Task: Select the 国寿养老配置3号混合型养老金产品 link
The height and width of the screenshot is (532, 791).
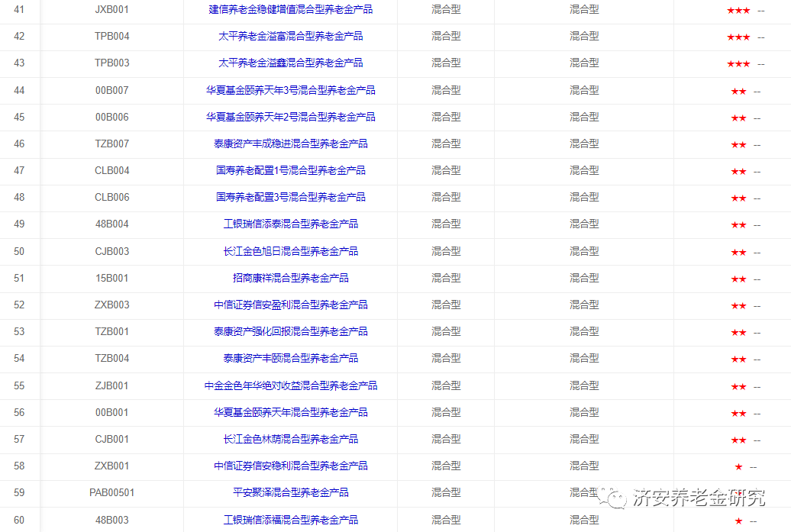Action: click(291, 197)
